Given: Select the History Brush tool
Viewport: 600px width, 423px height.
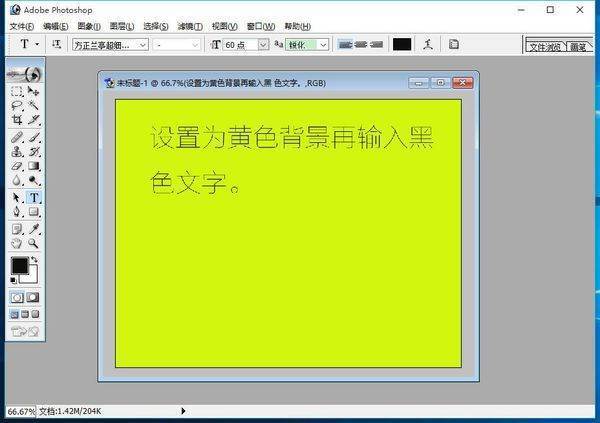Looking at the screenshot, I should coord(34,152).
